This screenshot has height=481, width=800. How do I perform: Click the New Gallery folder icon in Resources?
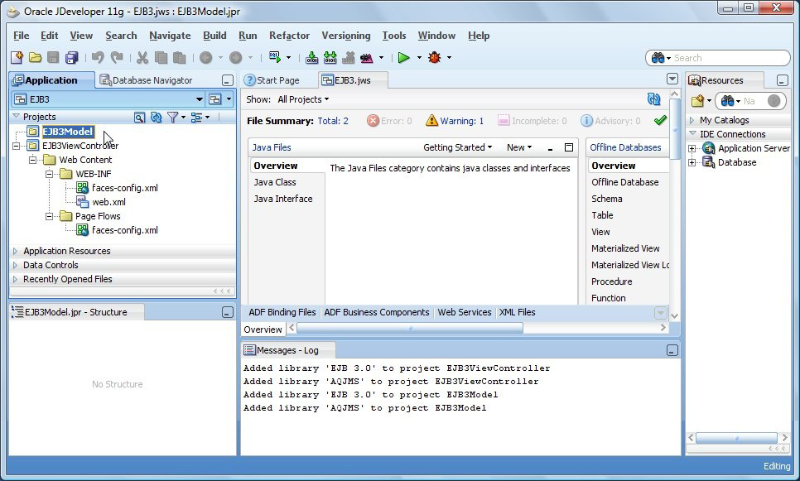[697, 101]
